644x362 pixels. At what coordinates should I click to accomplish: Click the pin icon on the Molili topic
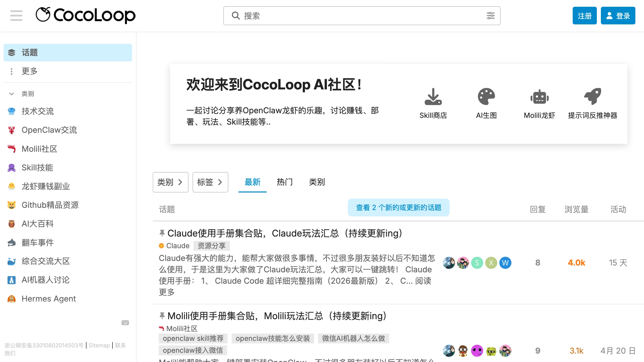[162, 316]
